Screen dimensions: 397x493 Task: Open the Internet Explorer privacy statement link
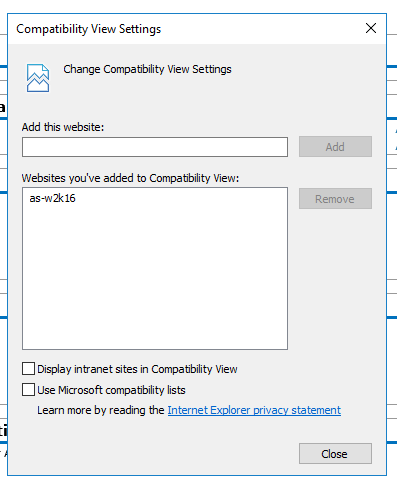tap(254, 410)
